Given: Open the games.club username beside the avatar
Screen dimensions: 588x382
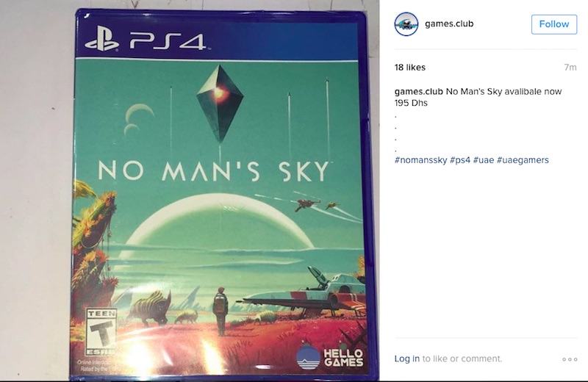Looking at the screenshot, I should pyautogui.click(x=449, y=24).
